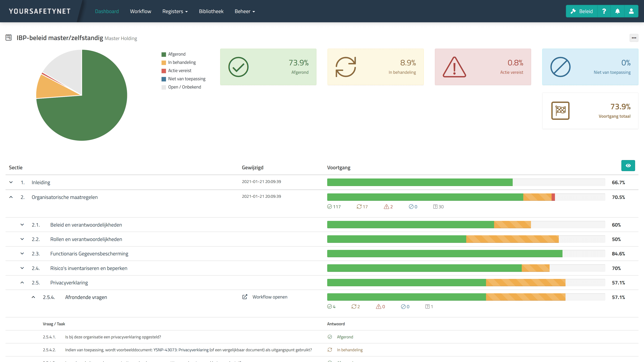Viewport: 644px width, 362px height.
Task: Collapse section 2.5 Privacyverklaring
Action: tap(22, 283)
